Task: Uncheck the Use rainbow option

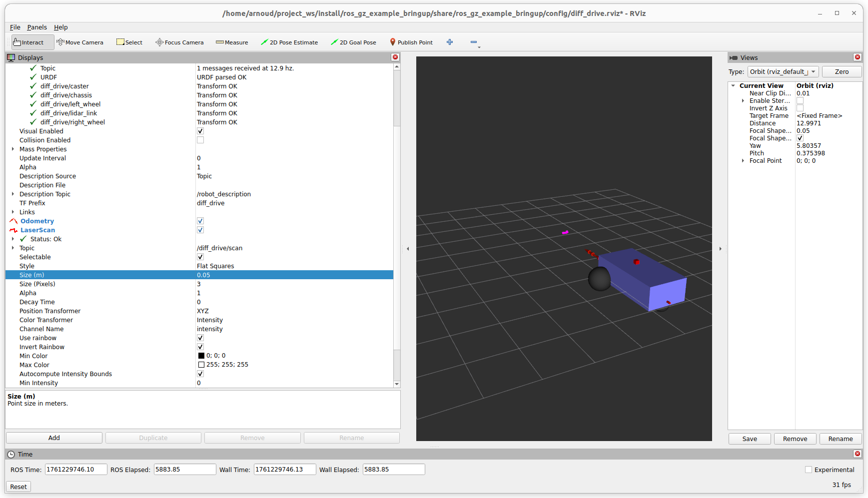Action: [x=200, y=338]
